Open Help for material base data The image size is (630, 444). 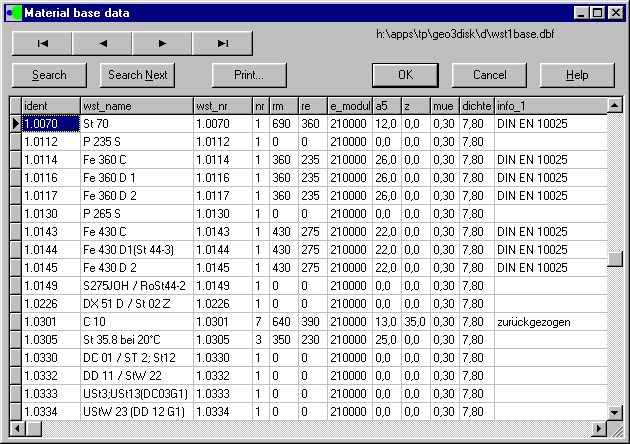click(x=577, y=75)
